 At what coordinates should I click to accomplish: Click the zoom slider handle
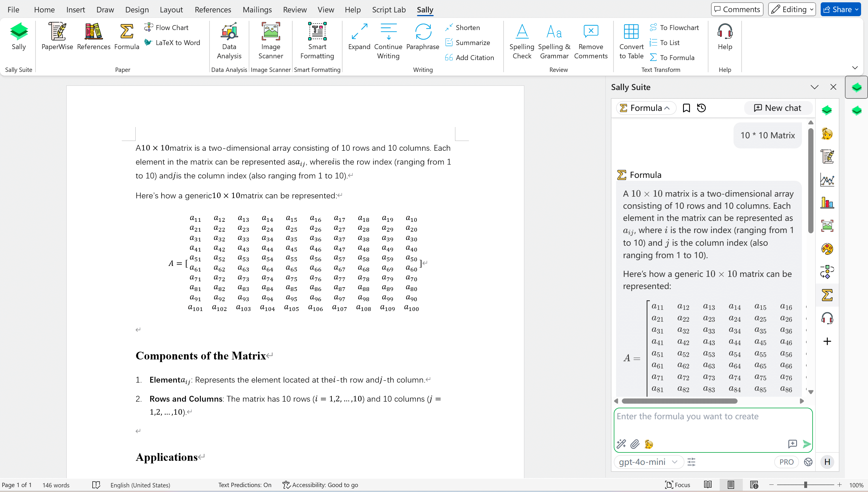pos(806,485)
